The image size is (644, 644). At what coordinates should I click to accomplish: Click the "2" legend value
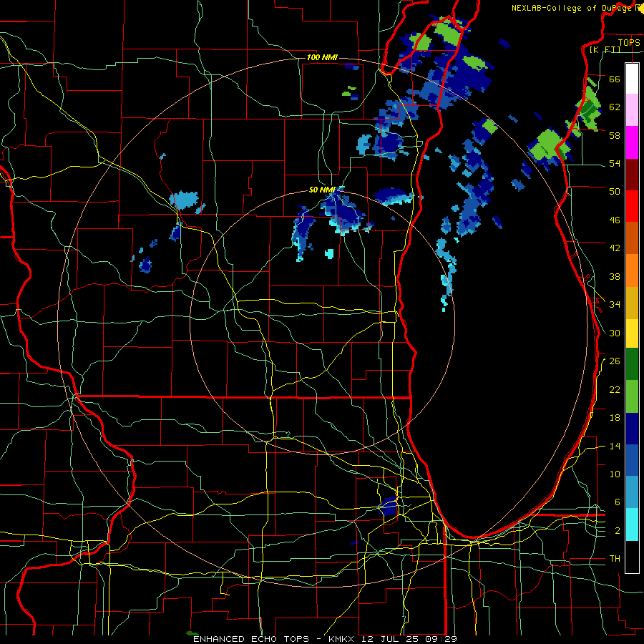point(618,531)
